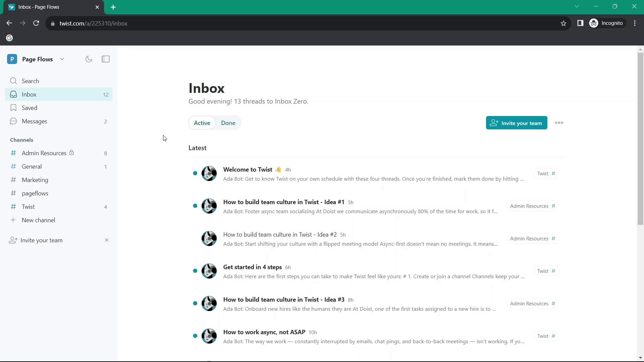
Task: Open the Get started in 4 steps thread
Action: [x=252, y=266]
